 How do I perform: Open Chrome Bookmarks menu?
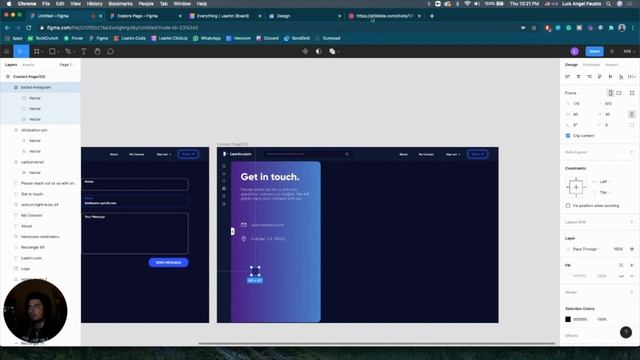120,4
